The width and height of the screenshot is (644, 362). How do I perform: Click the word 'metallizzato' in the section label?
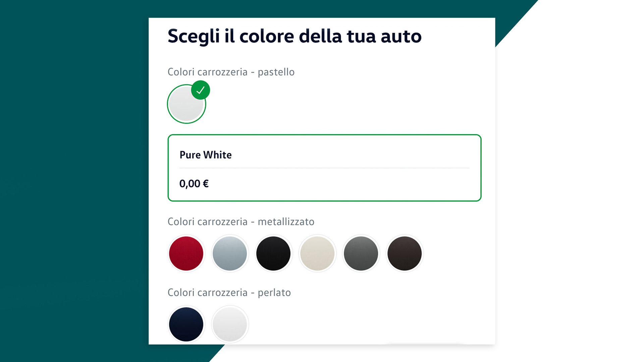coord(286,222)
